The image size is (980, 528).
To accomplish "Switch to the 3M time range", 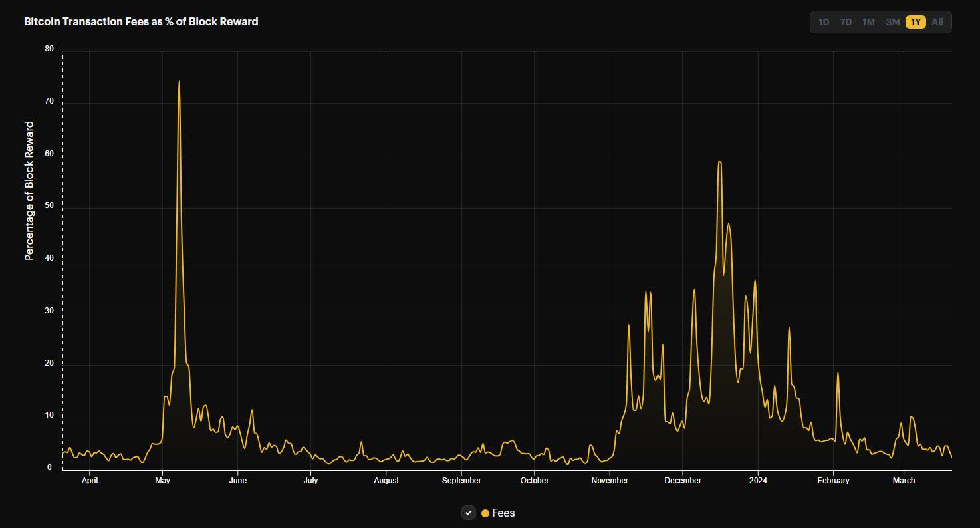I will (892, 22).
